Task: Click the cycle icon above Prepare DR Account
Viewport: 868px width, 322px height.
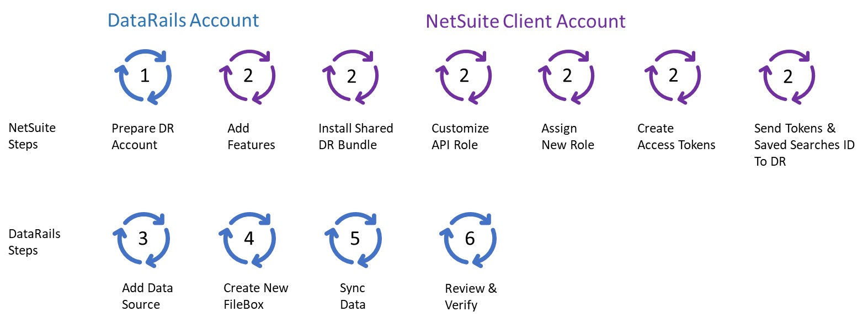Action: [x=143, y=76]
